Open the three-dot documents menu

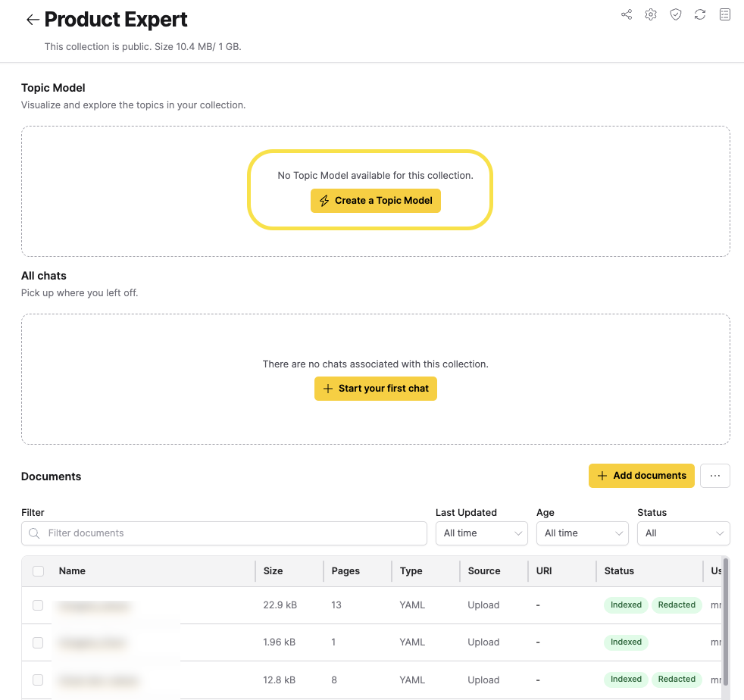pos(715,476)
